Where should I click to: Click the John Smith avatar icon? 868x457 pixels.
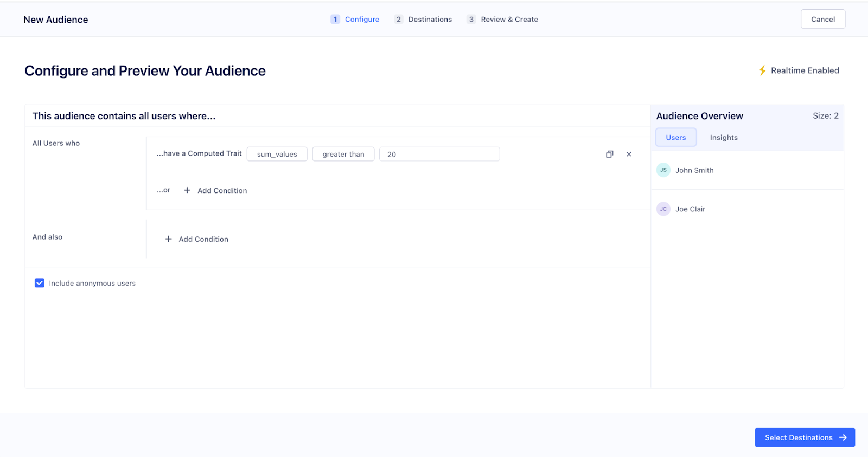(663, 170)
